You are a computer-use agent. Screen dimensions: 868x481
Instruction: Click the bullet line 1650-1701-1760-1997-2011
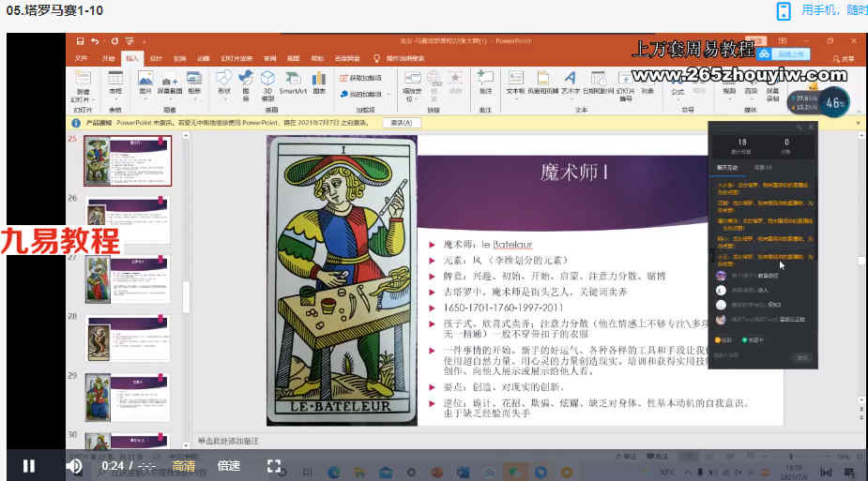tap(503, 308)
